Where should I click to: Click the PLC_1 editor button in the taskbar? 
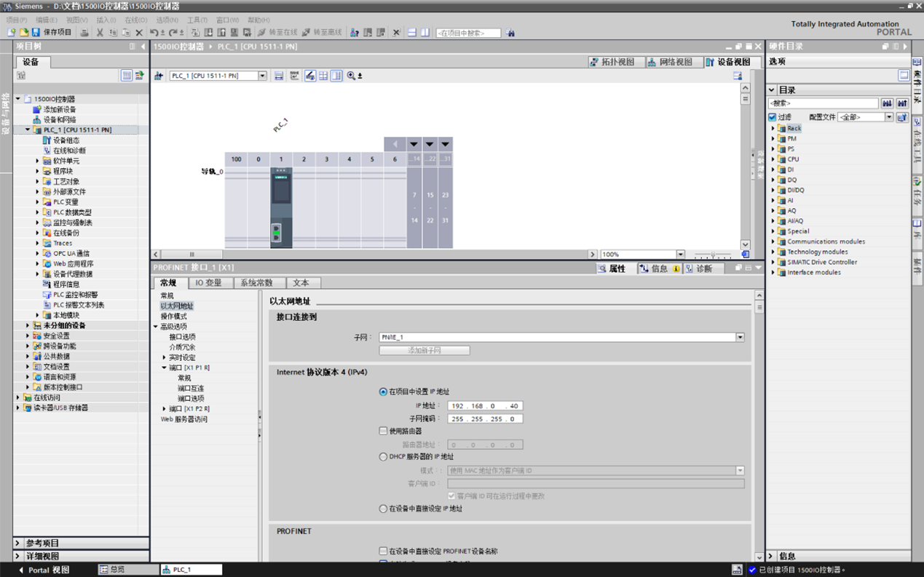pos(191,570)
